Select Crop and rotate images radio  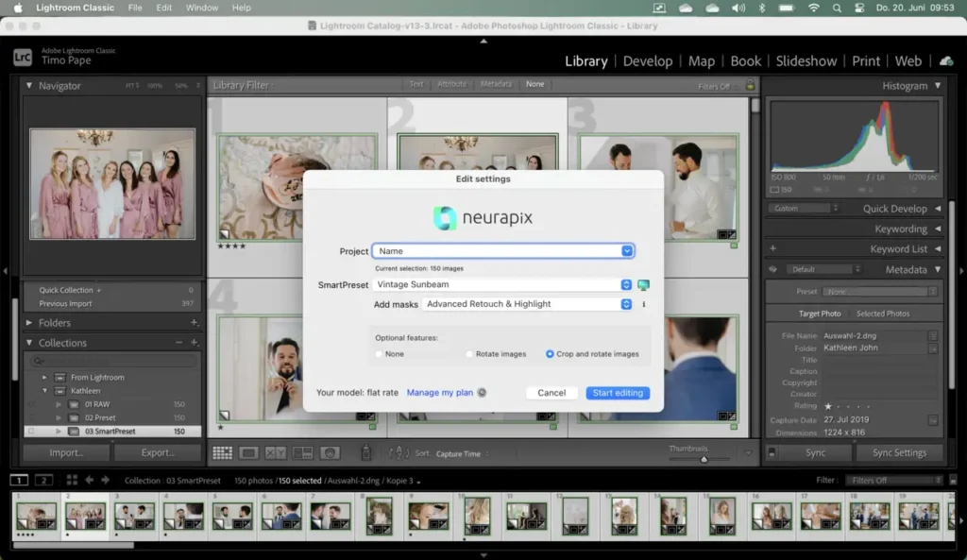coord(550,354)
